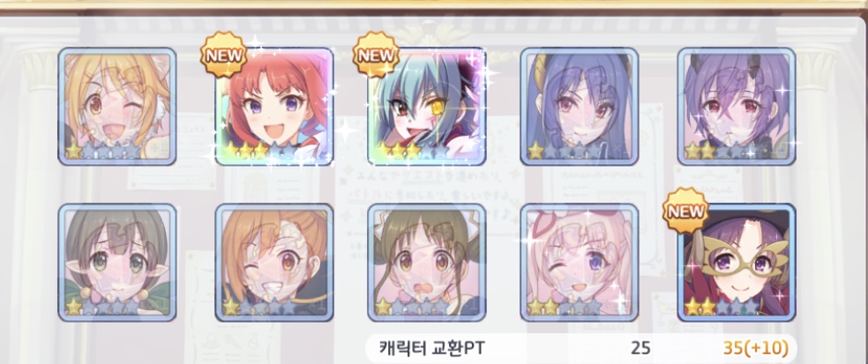Open the purple-haired character wearing gold glasses
This screenshot has width=868, height=364.
(737, 263)
